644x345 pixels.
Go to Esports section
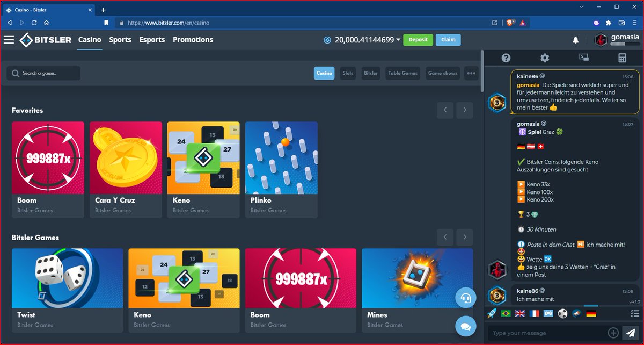152,40
